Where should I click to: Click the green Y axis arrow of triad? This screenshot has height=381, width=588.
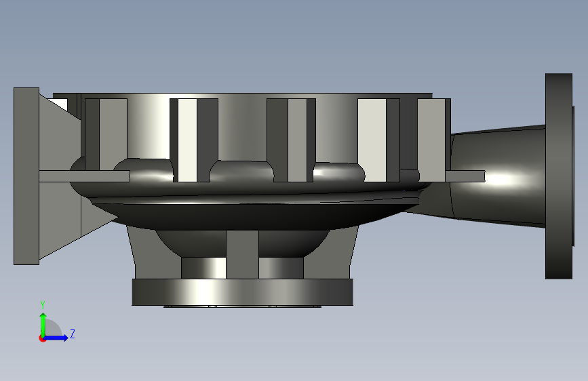(x=43, y=324)
